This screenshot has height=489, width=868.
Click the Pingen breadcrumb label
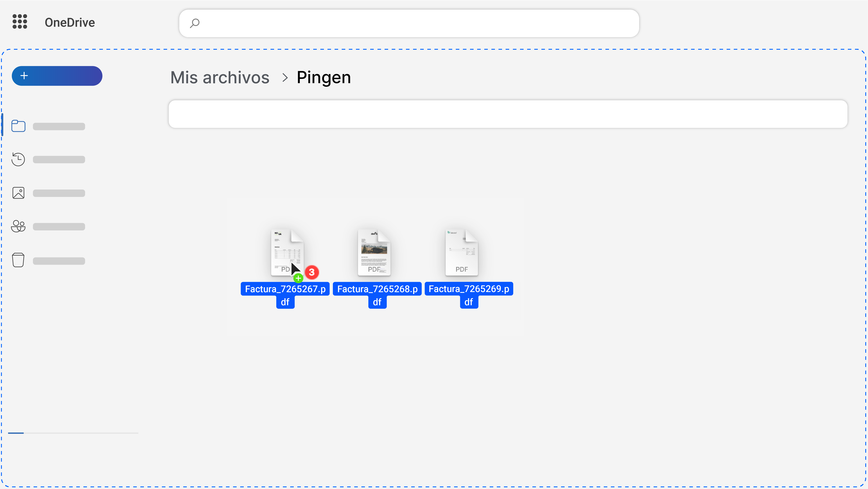[323, 78]
